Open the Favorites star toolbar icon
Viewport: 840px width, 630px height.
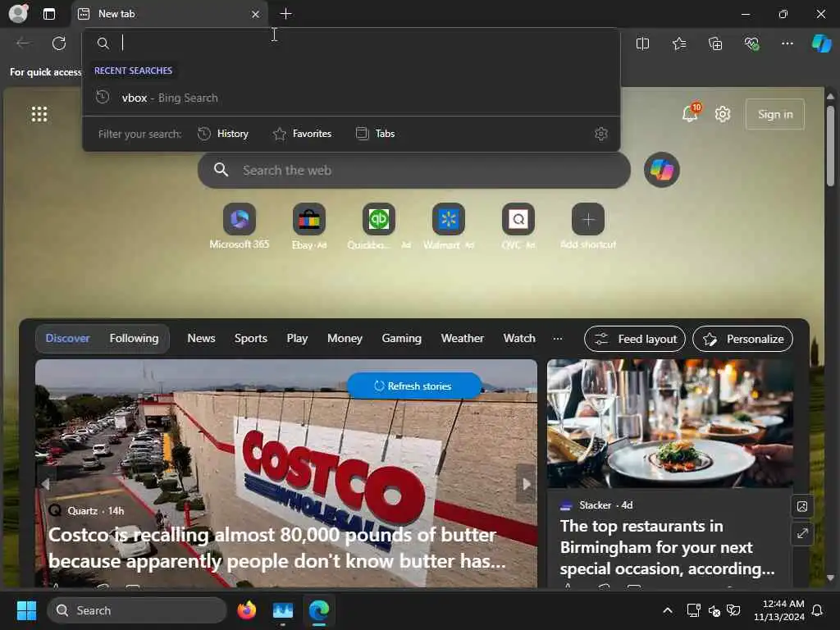(x=678, y=43)
